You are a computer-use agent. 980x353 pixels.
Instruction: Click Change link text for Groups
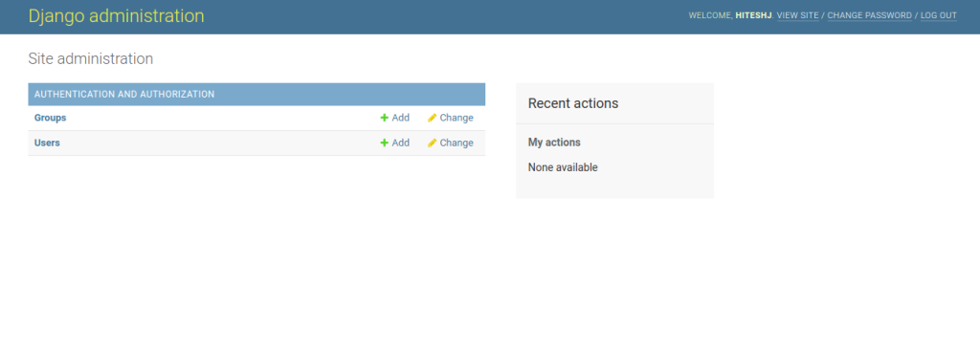457,118
